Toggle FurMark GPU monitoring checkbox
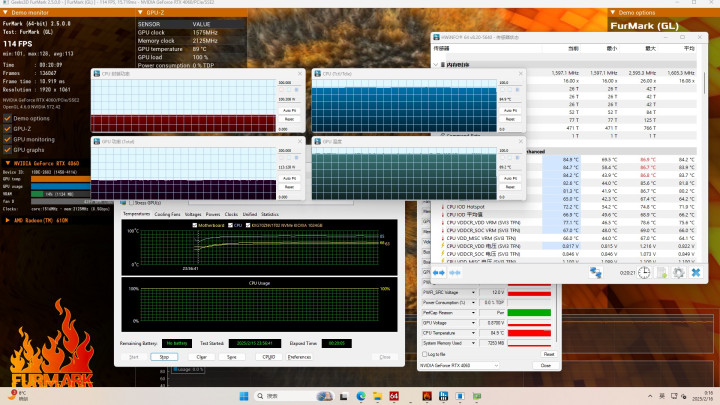 coord(7,140)
